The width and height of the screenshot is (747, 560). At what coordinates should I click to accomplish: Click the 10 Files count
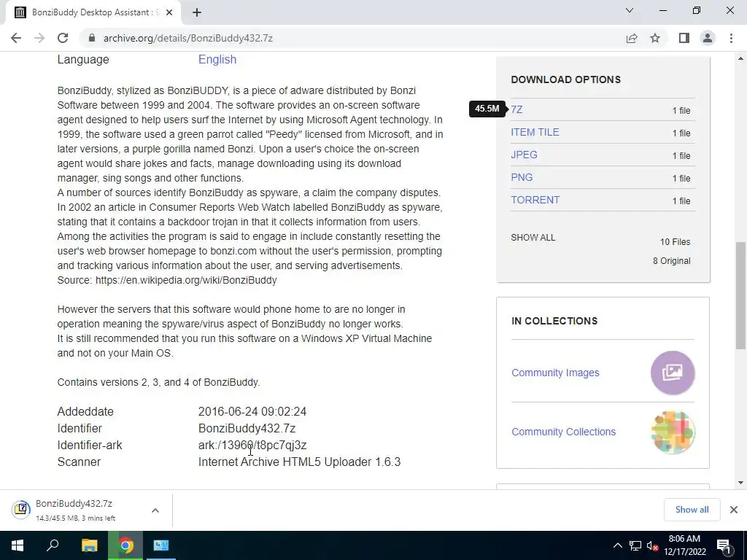675,242
